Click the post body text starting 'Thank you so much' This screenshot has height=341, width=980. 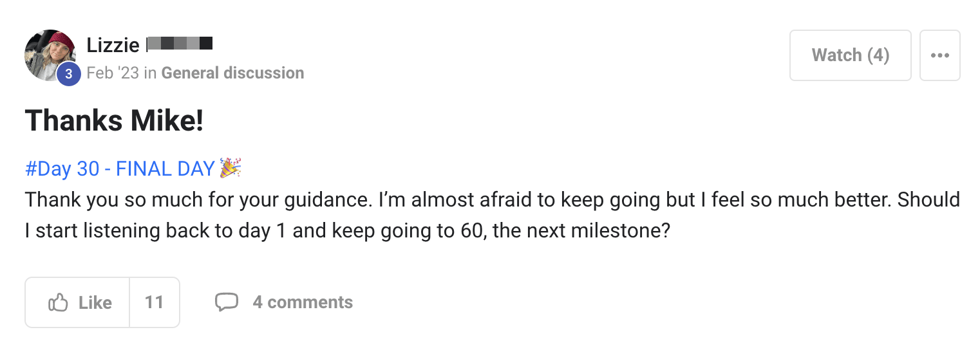coord(258,200)
